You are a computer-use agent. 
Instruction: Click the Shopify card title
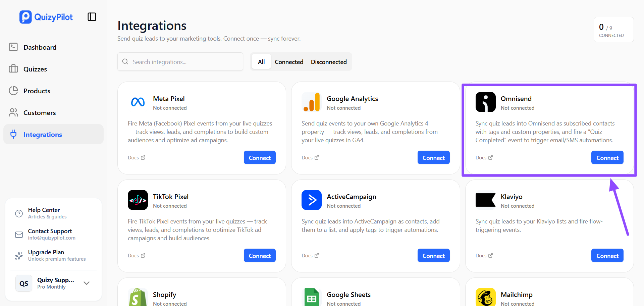tap(164, 295)
